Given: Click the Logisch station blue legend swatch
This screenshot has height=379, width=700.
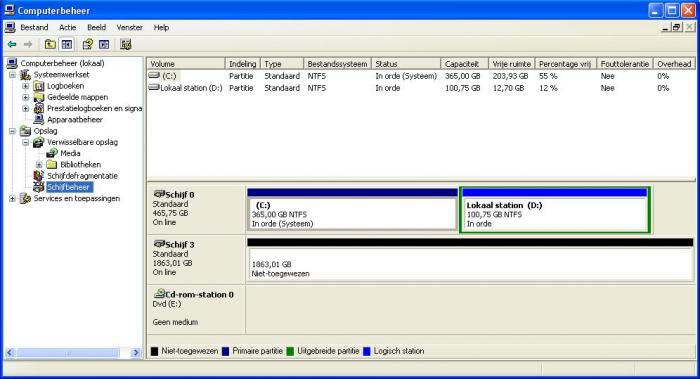Looking at the screenshot, I should [367, 351].
